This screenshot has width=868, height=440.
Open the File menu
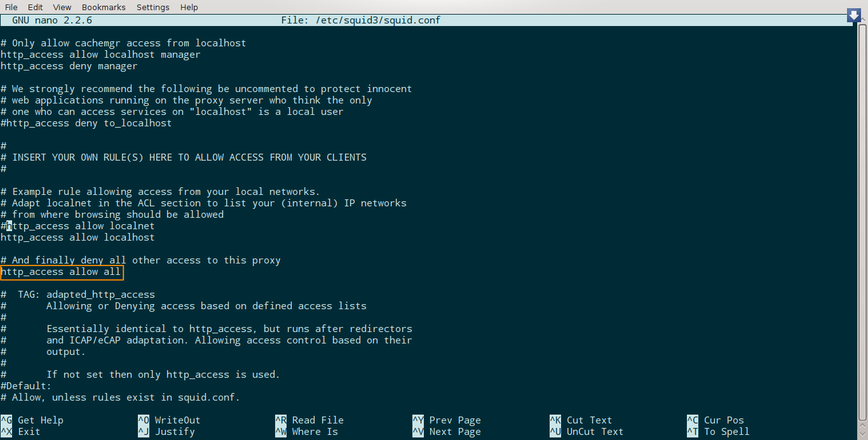click(11, 7)
